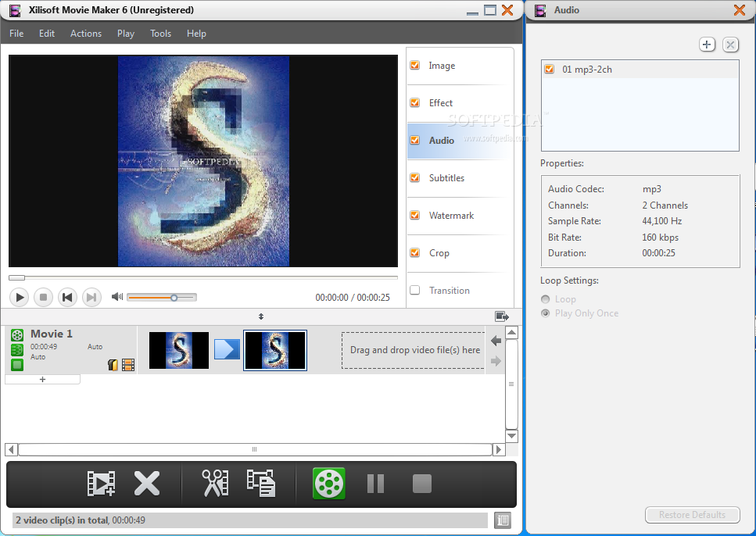Add a new movie with the plus button
The image size is (756, 536).
coord(42,380)
